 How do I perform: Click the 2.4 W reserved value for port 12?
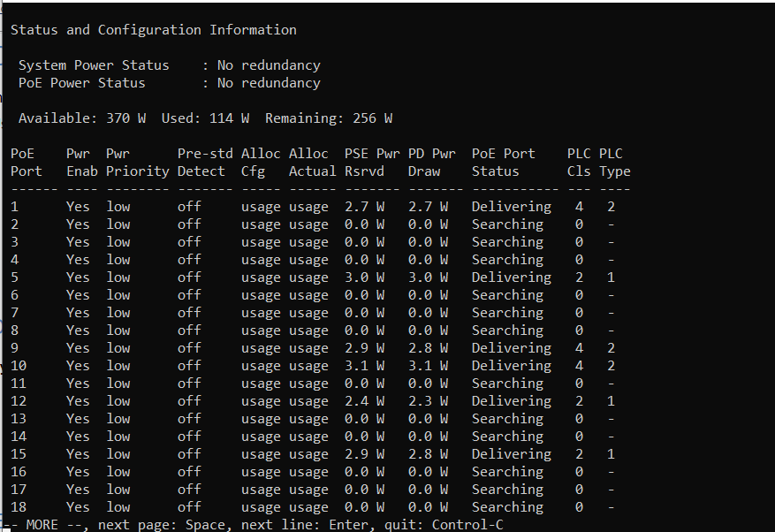pos(364,401)
